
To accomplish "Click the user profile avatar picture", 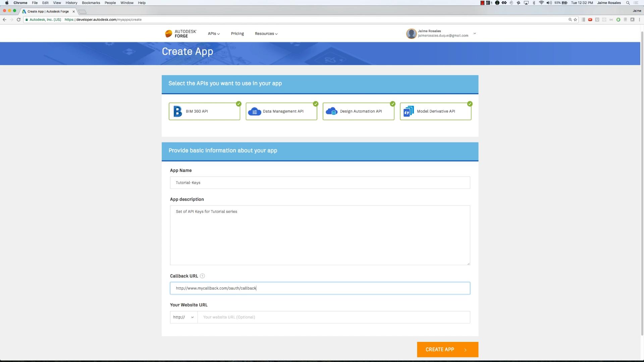I will [x=411, y=34].
